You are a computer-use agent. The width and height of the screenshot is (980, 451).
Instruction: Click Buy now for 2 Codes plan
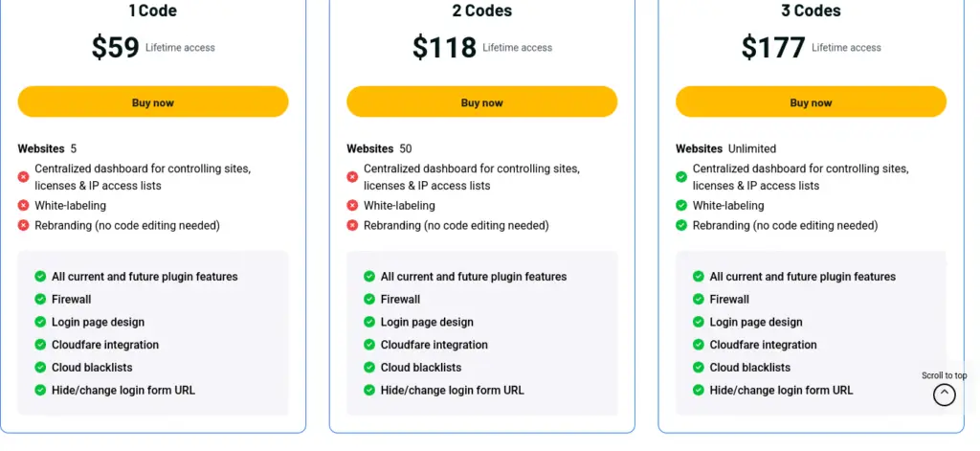[481, 102]
